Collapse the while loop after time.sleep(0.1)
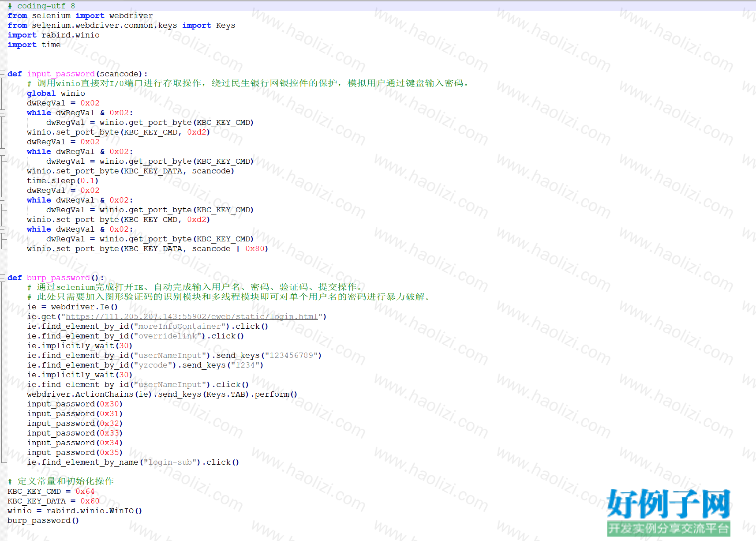The image size is (756, 541). pyautogui.click(x=2, y=200)
